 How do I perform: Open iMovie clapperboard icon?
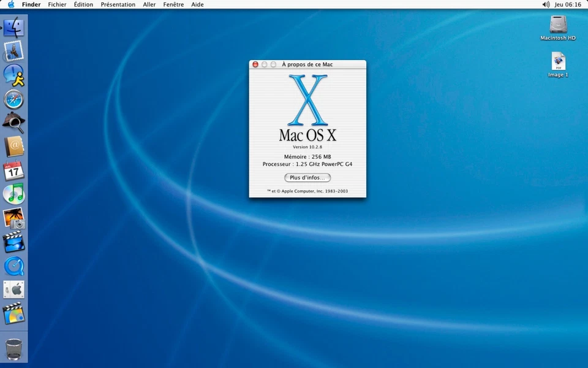pyautogui.click(x=13, y=242)
